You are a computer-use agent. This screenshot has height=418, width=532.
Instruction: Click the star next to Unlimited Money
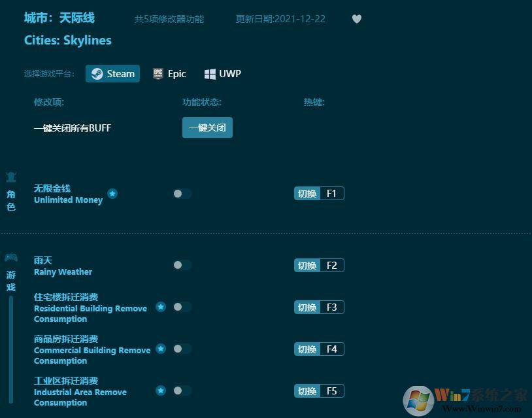pyautogui.click(x=112, y=193)
